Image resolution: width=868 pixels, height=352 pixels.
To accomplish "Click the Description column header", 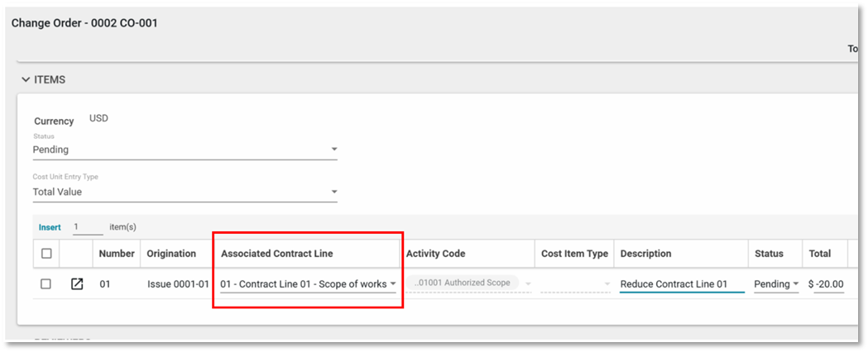I will tap(645, 254).
